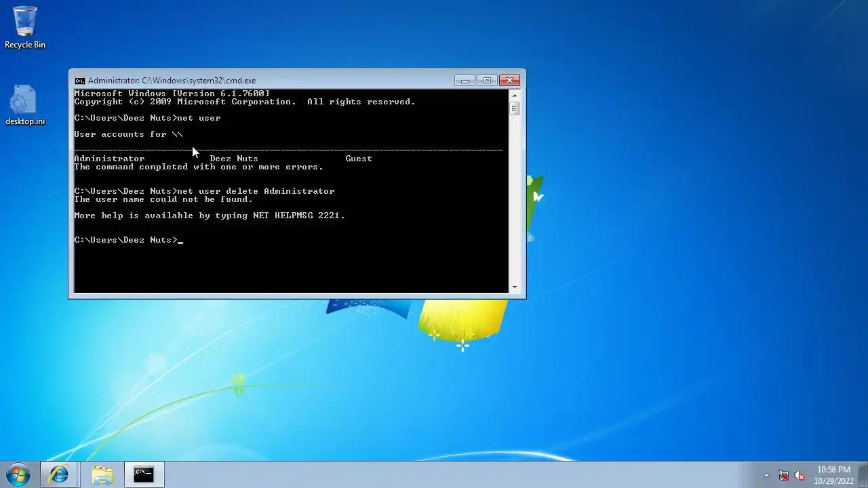This screenshot has height=488, width=868.
Task: Minimize the cmd.exe window
Action: coord(465,81)
